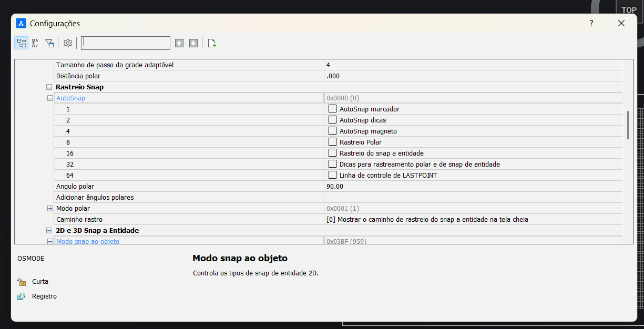Click the Curta drawing icon

(22, 282)
